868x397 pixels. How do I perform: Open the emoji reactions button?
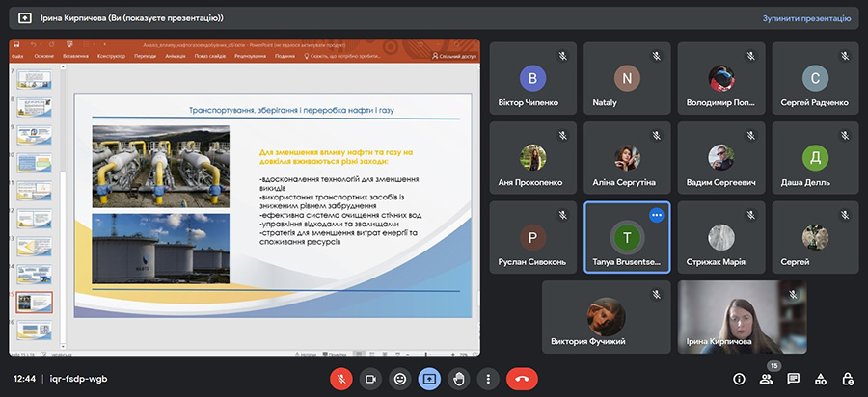tap(399, 379)
